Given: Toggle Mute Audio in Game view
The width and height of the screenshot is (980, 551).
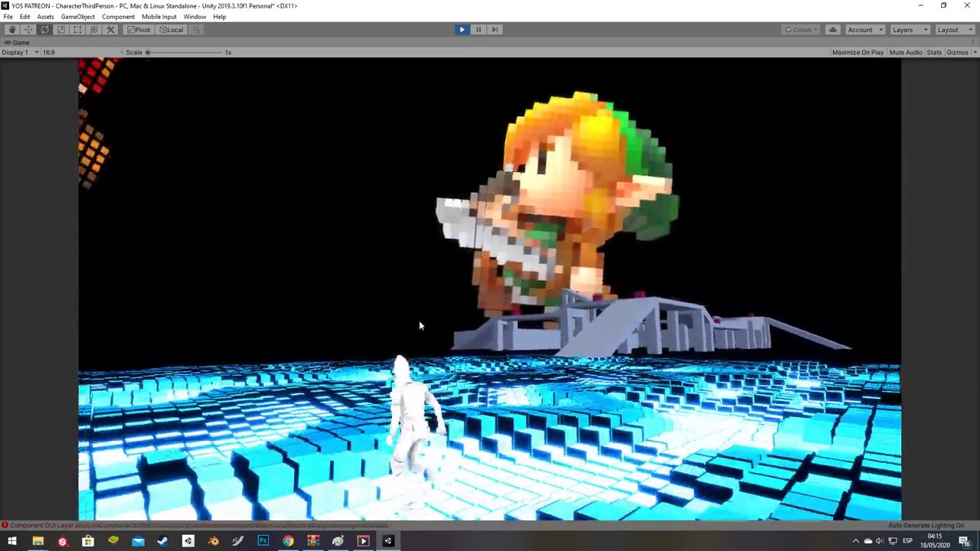Looking at the screenshot, I should [x=906, y=52].
